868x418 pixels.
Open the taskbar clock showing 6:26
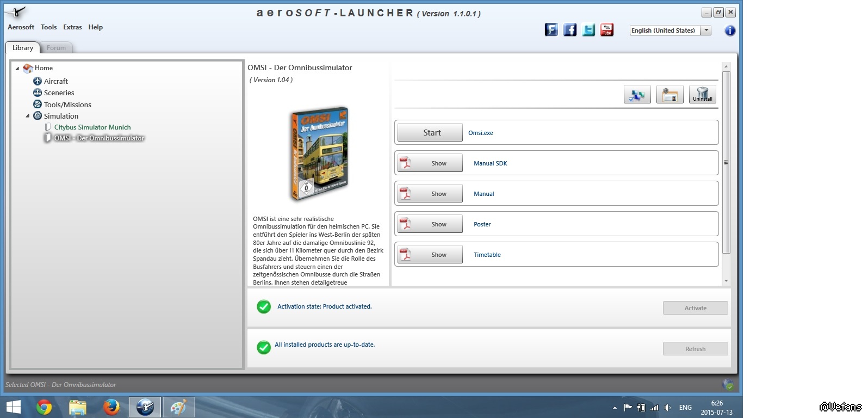tap(717, 408)
